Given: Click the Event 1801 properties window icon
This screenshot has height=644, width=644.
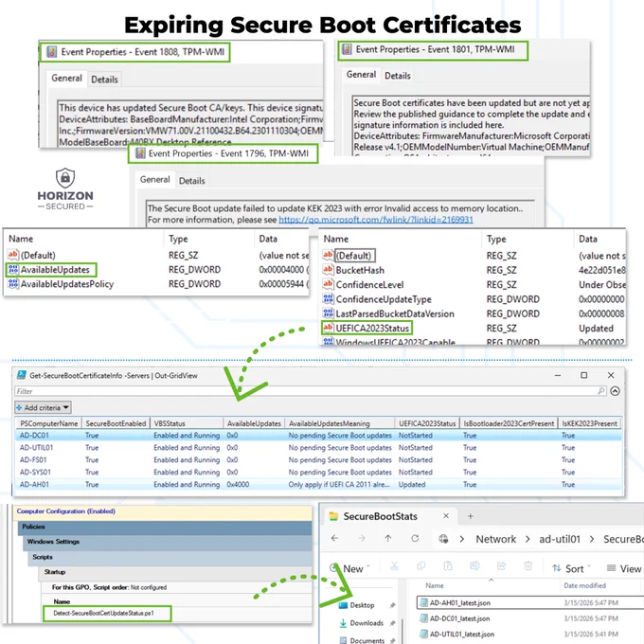Looking at the screenshot, I should point(347,49).
